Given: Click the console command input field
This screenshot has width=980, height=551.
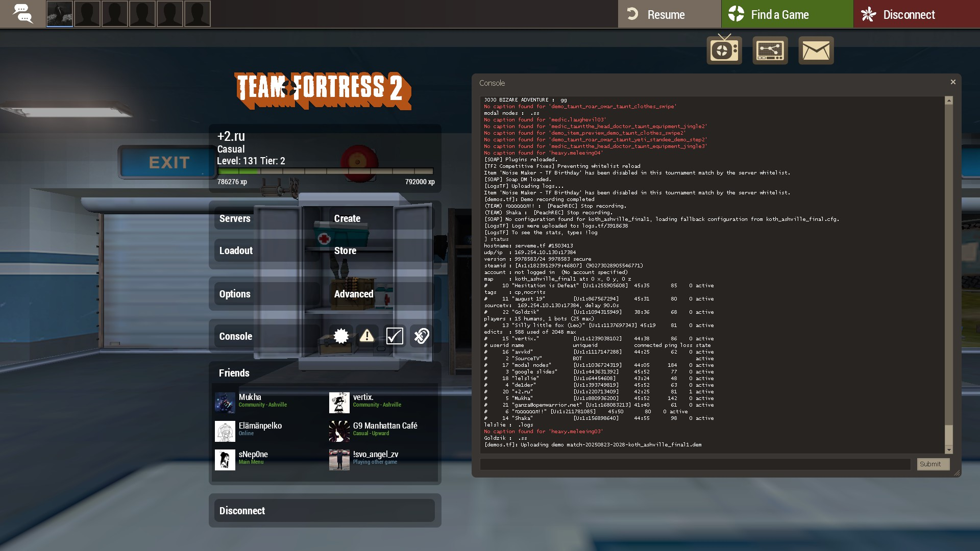Looking at the screenshot, I should point(695,464).
